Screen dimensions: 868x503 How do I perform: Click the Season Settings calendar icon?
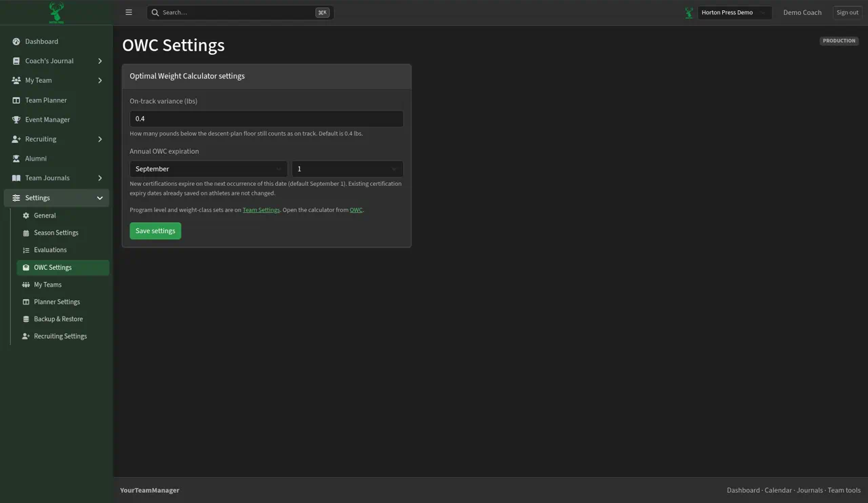pyautogui.click(x=26, y=233)
